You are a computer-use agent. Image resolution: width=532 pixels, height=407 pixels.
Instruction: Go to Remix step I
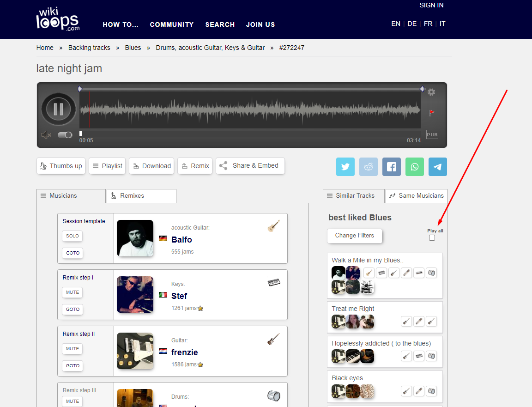pos(73,309)
